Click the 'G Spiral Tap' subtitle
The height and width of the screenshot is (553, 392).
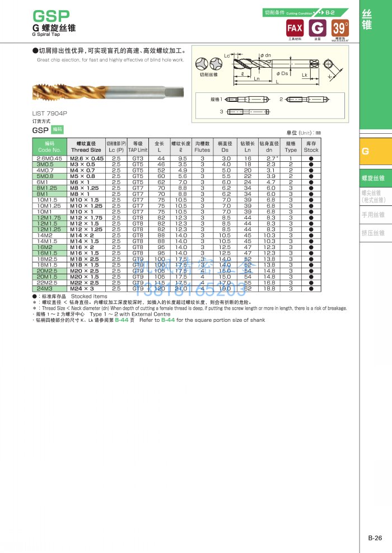click(46, 34)
